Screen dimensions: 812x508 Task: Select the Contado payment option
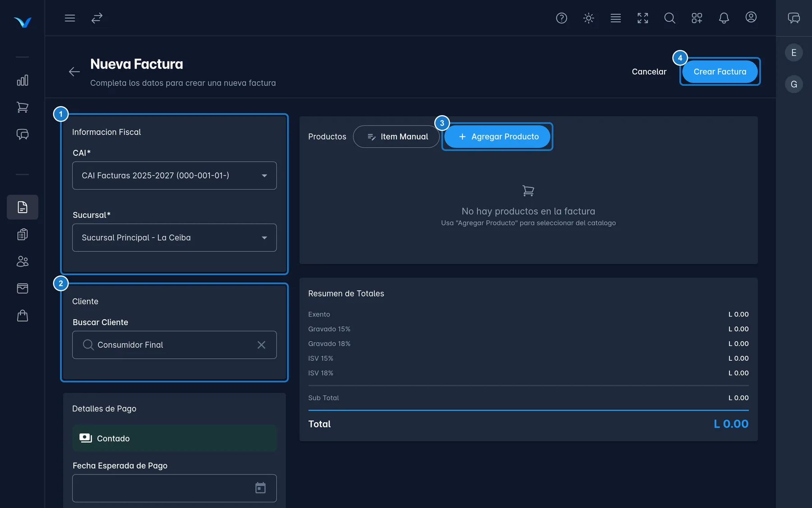[x=175, y=438]
